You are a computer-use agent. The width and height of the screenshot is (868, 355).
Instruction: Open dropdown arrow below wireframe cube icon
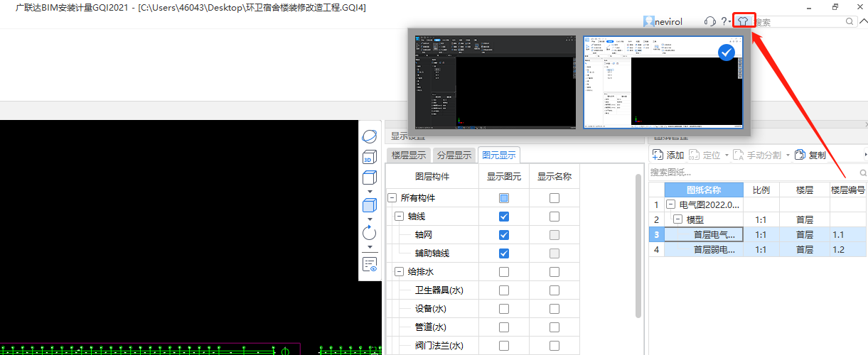(x=370, y=191)
